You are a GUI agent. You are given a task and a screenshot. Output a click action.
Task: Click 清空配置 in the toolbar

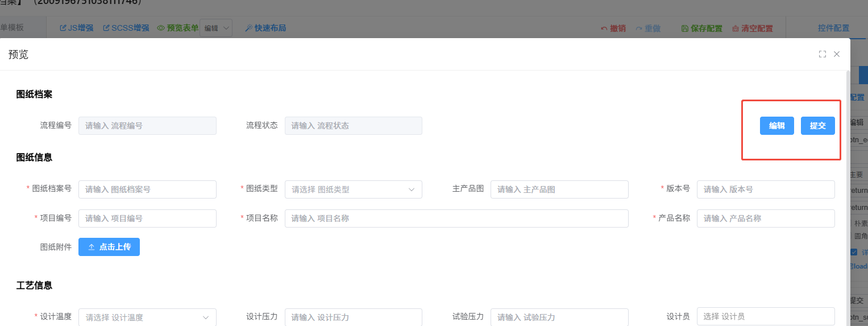(x=752, y=28)
